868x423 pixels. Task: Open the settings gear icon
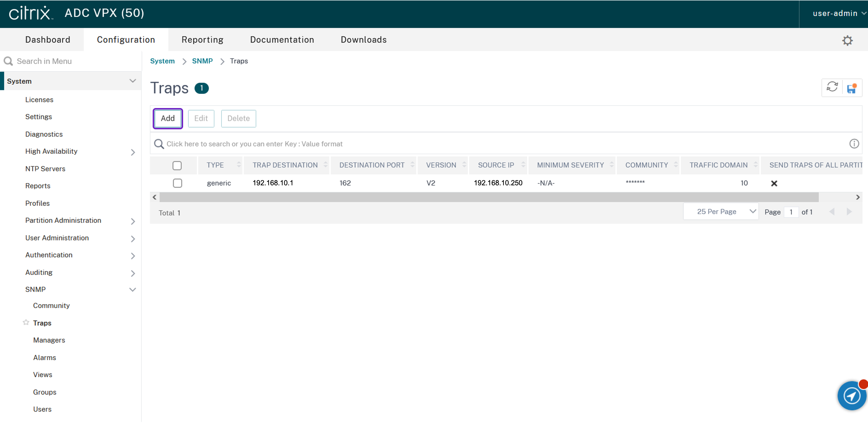click(x=847, y=41)
